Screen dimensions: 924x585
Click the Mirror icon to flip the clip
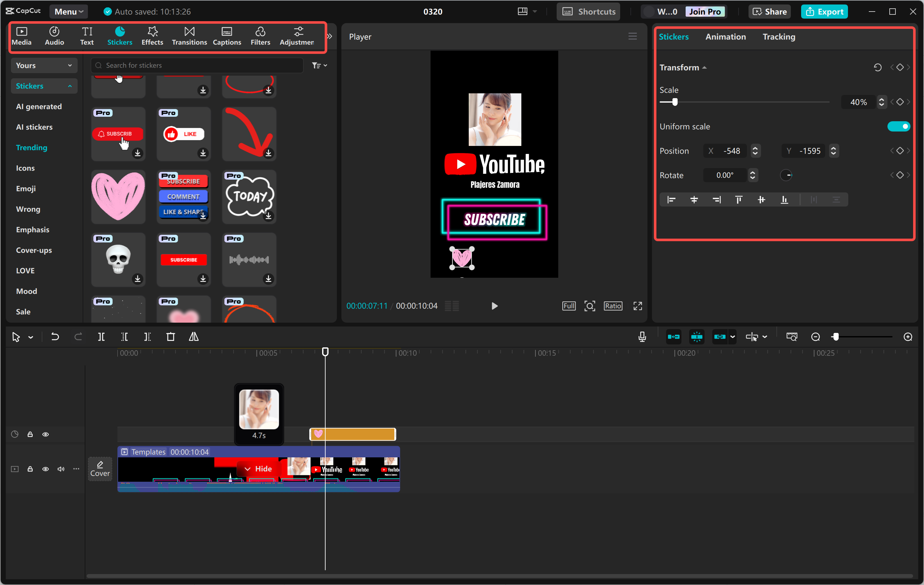[194, 337]
